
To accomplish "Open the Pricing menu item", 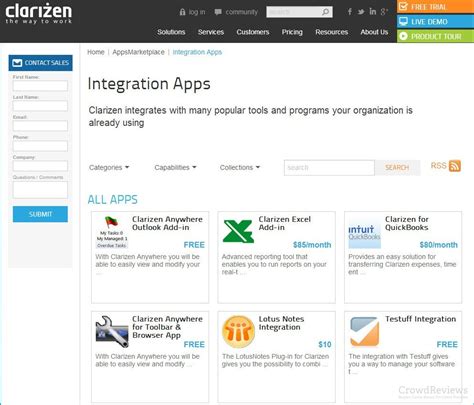I will (x=292, y=32).
